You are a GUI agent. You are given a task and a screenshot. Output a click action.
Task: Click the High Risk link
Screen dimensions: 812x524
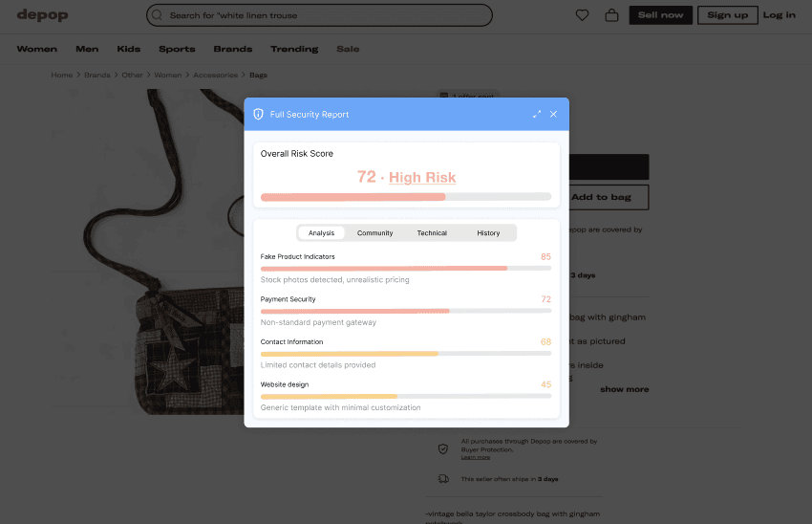[x=422, y=177]
